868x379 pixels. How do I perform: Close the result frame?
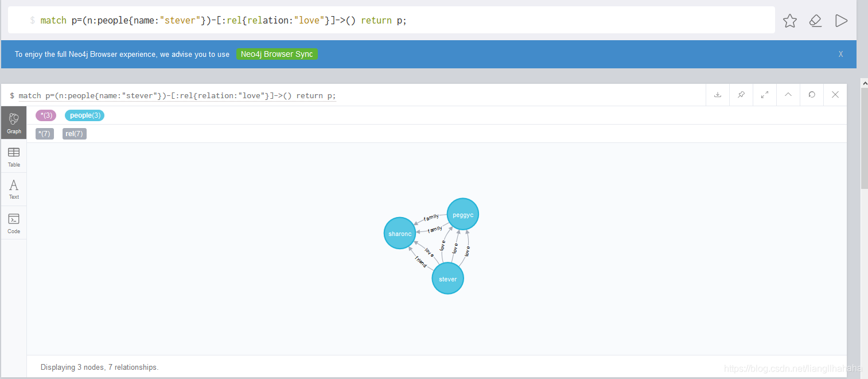coord(835,95)
